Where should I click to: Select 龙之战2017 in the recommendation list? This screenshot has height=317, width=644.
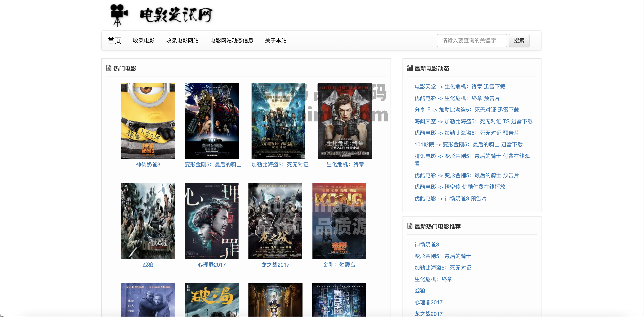(x=428, y=314)
